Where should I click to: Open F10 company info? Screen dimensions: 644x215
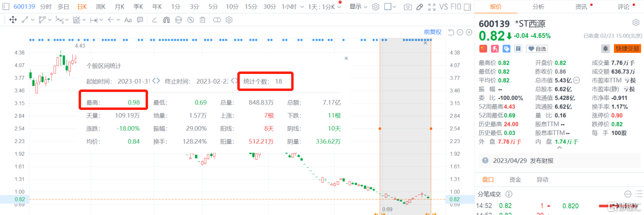click(457, 7)
